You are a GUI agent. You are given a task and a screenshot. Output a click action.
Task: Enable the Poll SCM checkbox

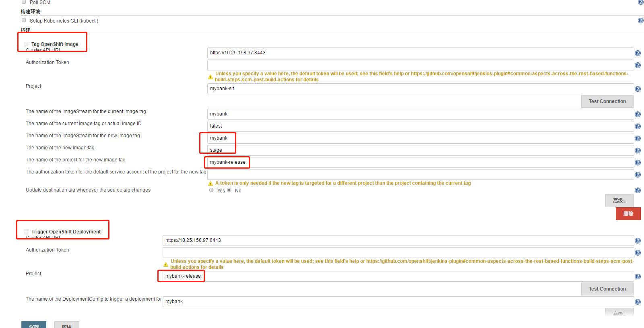(24, 2)
